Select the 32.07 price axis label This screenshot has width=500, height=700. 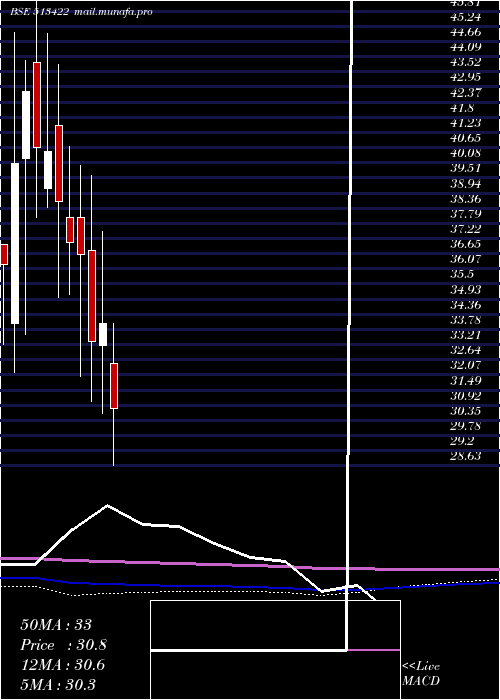[x=466, y=366]
